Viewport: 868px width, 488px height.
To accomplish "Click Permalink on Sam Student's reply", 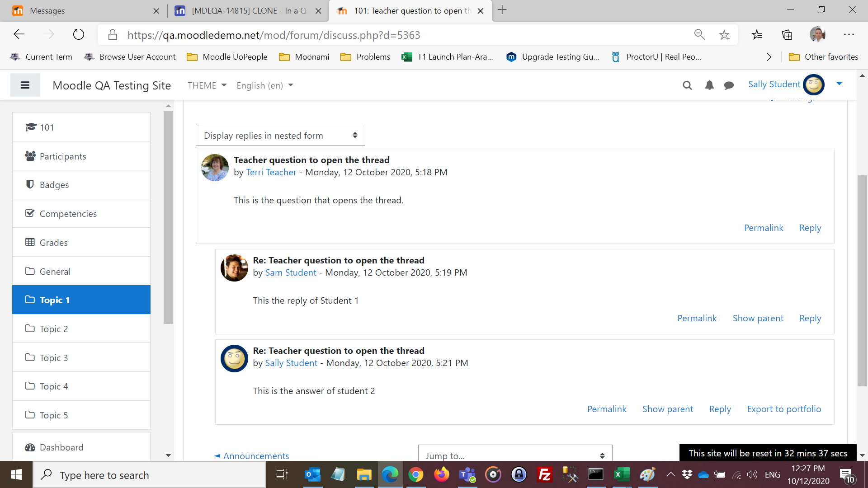I will (x=697, y=318).
